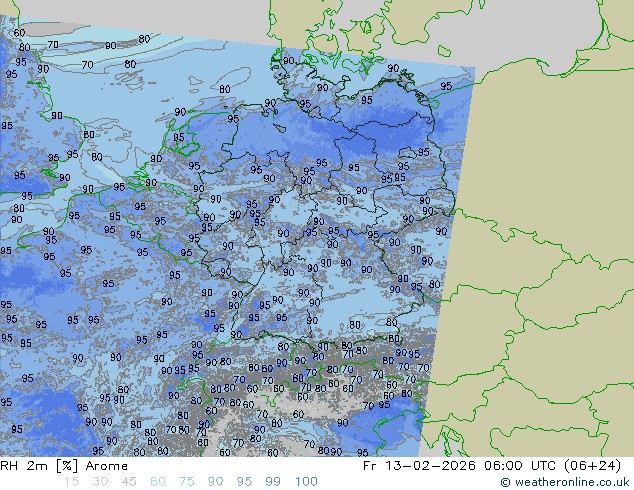Select the legend value 60
This screenshot has height=490, width=634.
click(158, 482)
